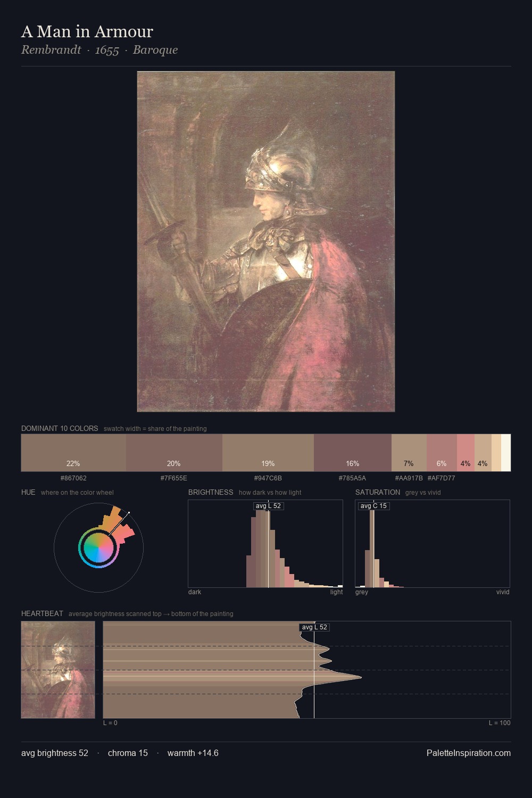Viewport: 532px width, 798px height.
Task: Select the tan 4% swatch
Action: 483,453
